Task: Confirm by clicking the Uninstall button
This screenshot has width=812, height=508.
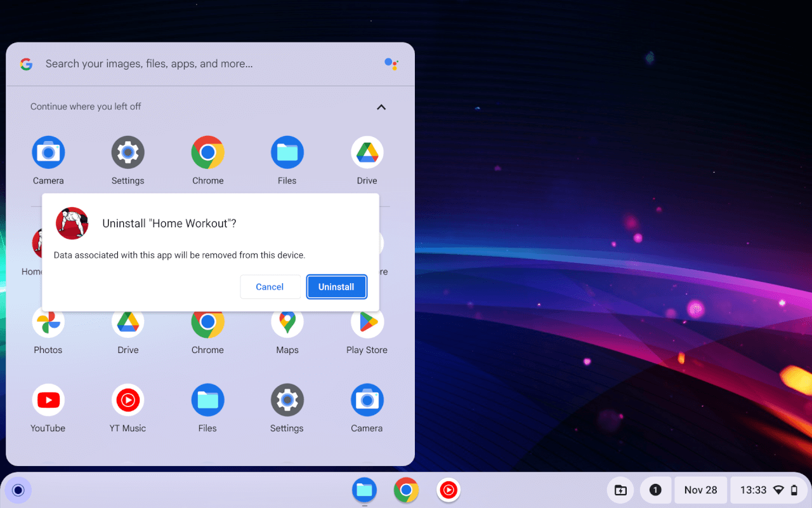Action: click(336, 287)
